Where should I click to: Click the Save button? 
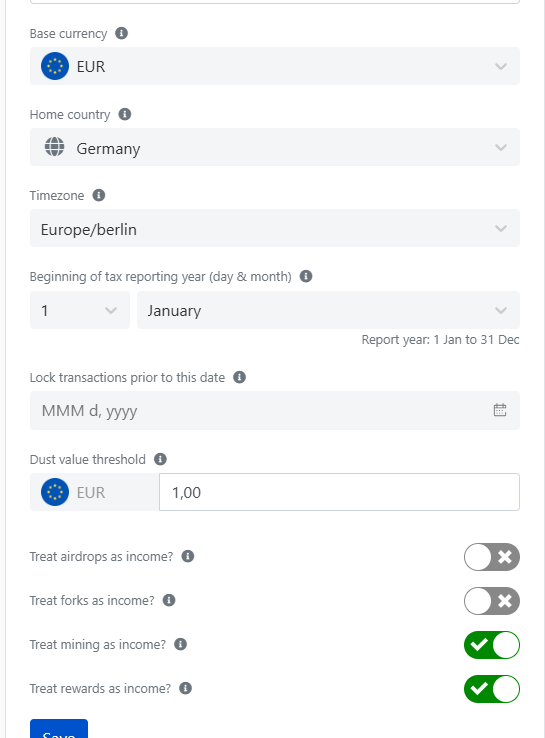[x=59, y=730]
